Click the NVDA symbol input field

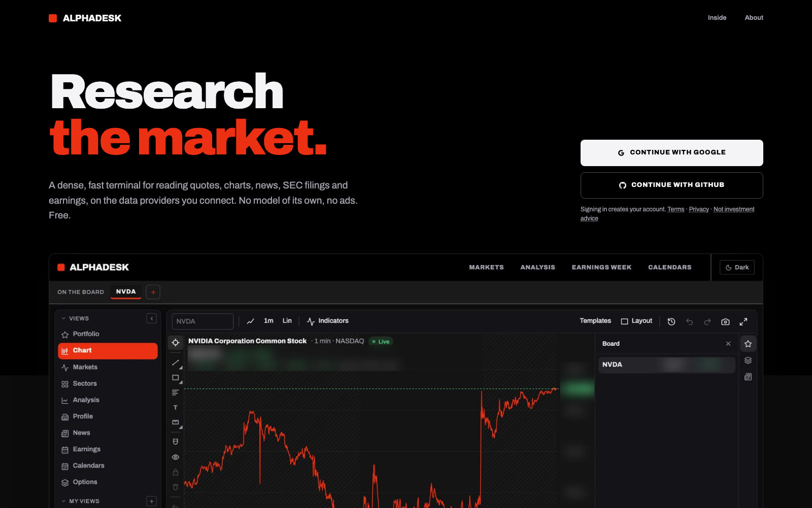point(202,322)
